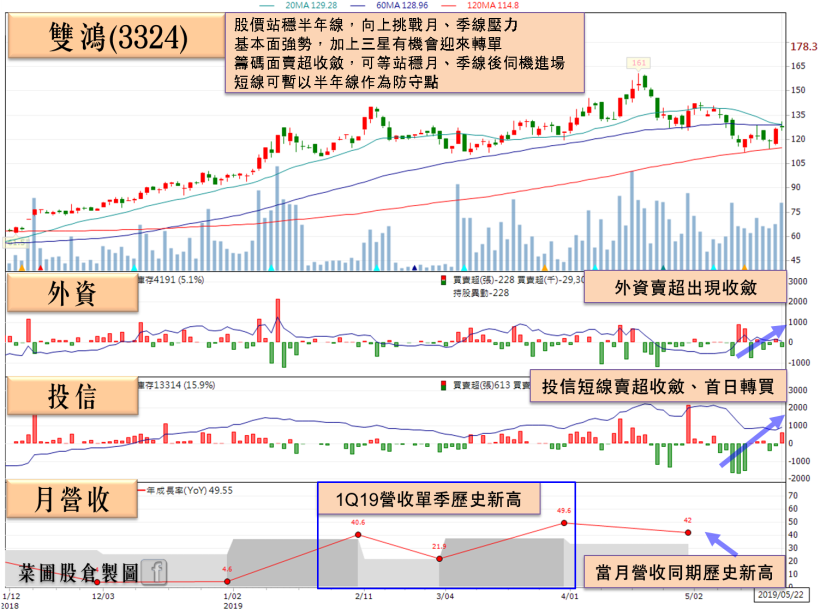Click the 40.6 revenue data point
The image size is (820, 610).
357,535
